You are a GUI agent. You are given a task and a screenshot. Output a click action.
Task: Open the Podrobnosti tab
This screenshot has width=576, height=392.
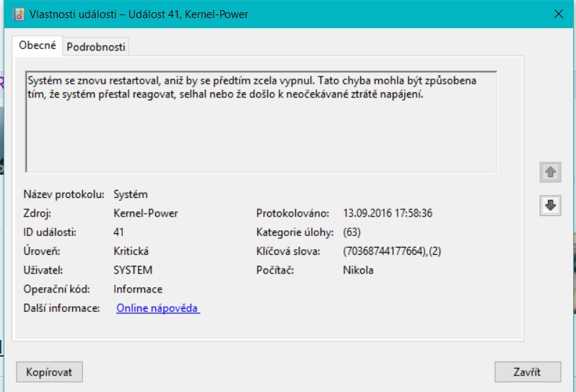pos(96,47)
